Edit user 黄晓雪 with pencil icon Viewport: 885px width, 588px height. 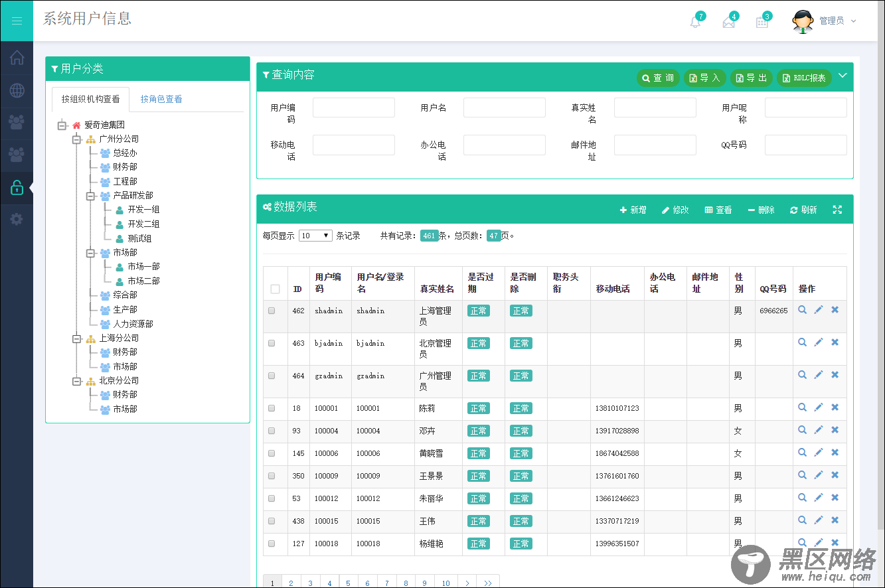819,453
